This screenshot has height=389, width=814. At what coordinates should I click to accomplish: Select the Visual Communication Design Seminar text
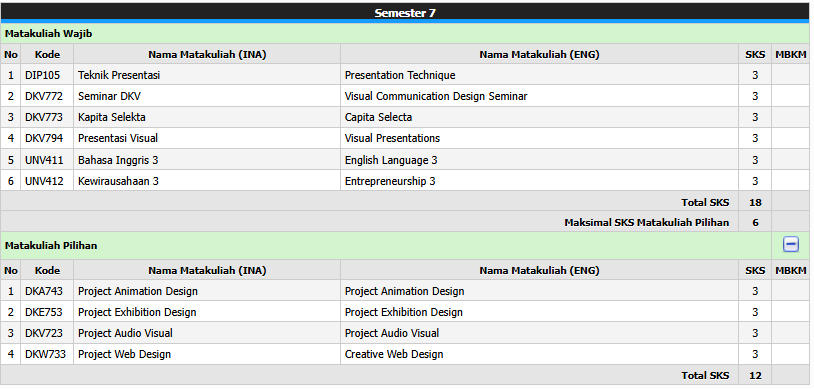436,96
